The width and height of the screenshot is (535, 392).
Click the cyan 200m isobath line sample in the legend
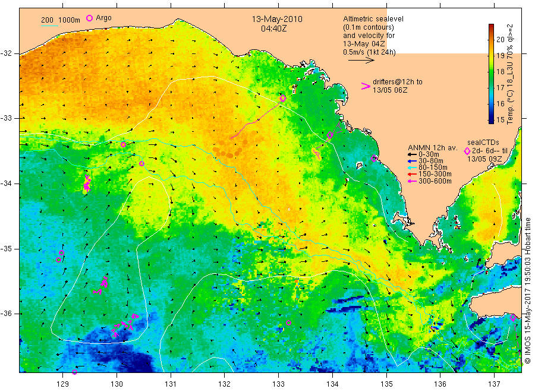pyautogui.click(x=49, y=25)
